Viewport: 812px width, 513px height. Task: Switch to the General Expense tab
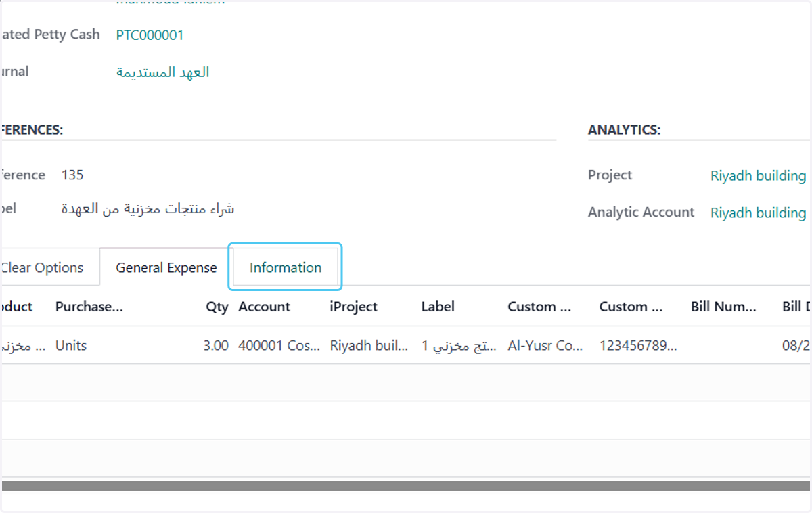pyautogui.click(x=166, y=267)
